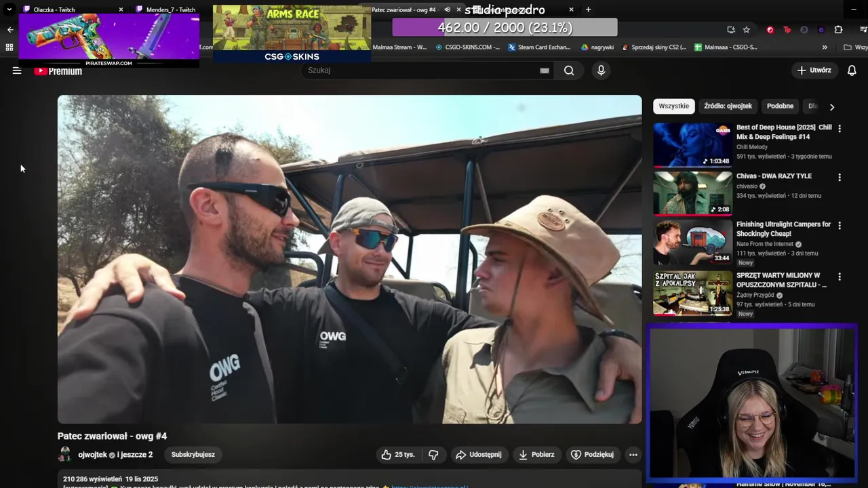The image size is (868, 488).
Task: Click the video title Patec zwariował - owg #4
Action: [112, 436]
